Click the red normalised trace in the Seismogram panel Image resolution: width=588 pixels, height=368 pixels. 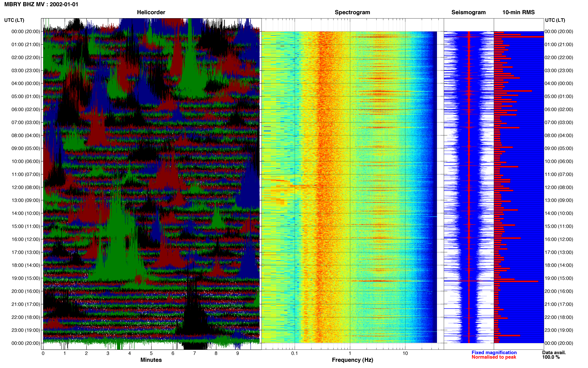[469, 187]
